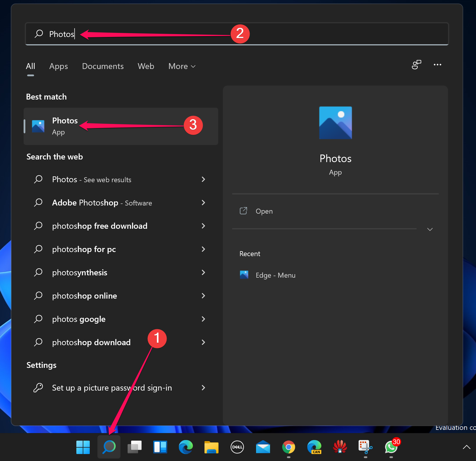The height and width of the screenshot is (461, 476).
Task: Select photoshop online suggestion
Action: point(121,296)
